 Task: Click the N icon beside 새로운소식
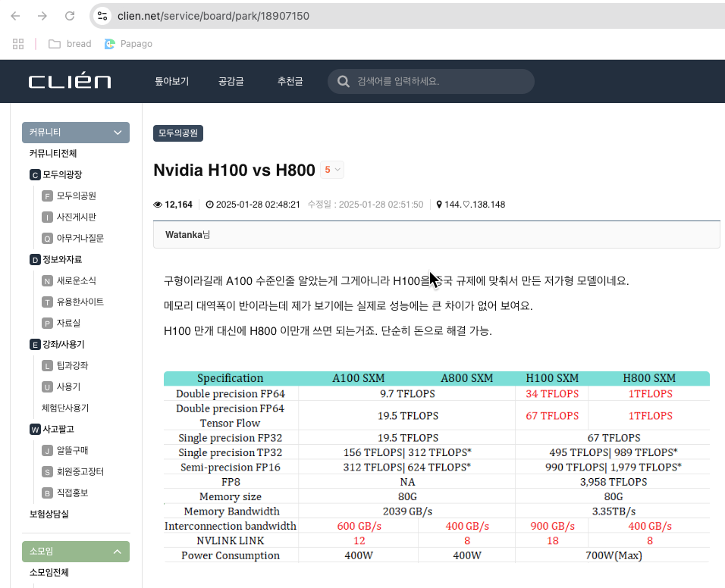point(47,281)
